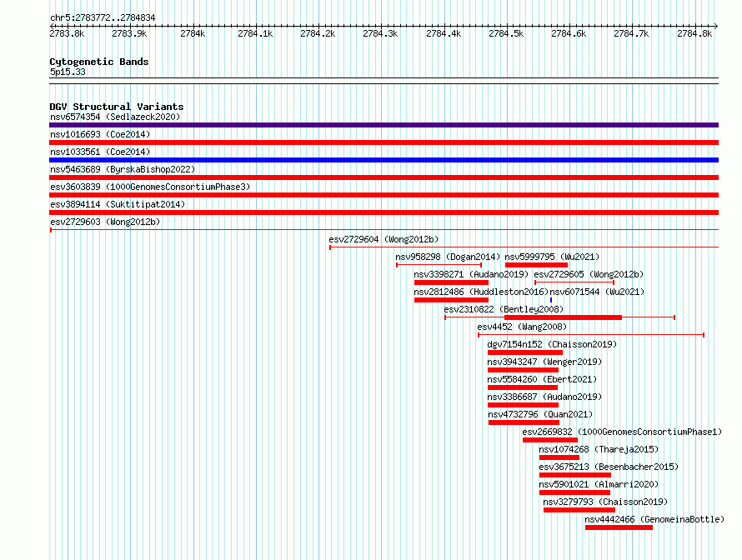Select the red nsv5999795 variant bar
This screenshot has height=560, width=742.
(x=536, y=265)
